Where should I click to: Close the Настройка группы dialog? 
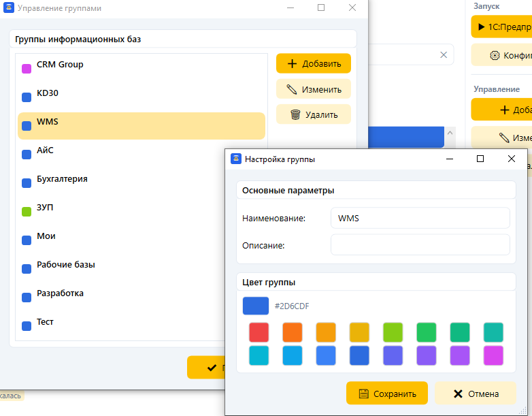pyautogui.click(x=512, y=159)
